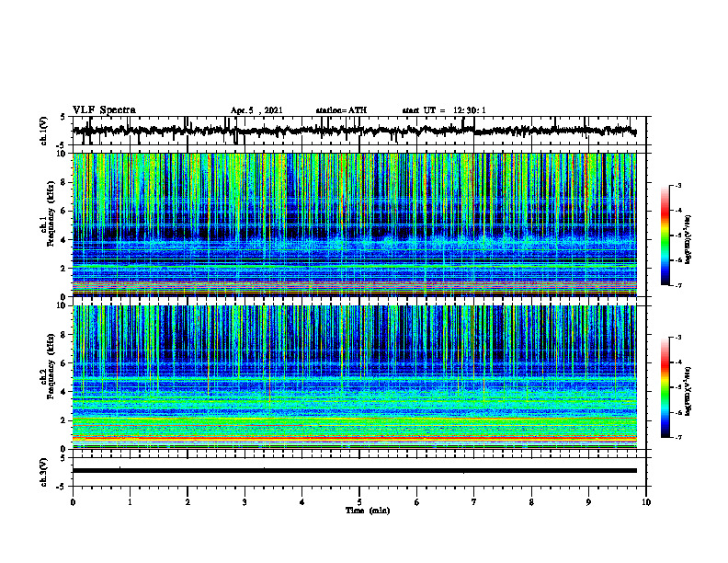Click time-axis tick label "1"
This screenshot has width=728, height=563.
tap(130, 502)
